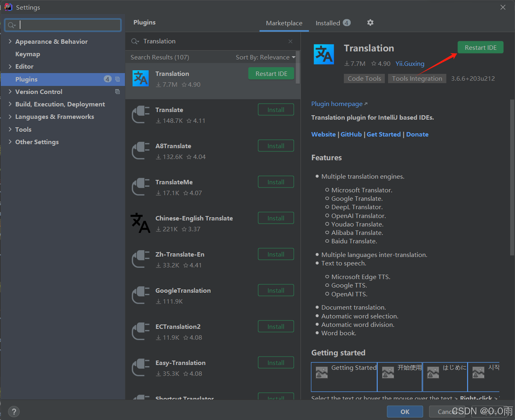Install the Translate plugin
Screen dimensions: 515x420
pyautogui.click(x=276, y=110)
